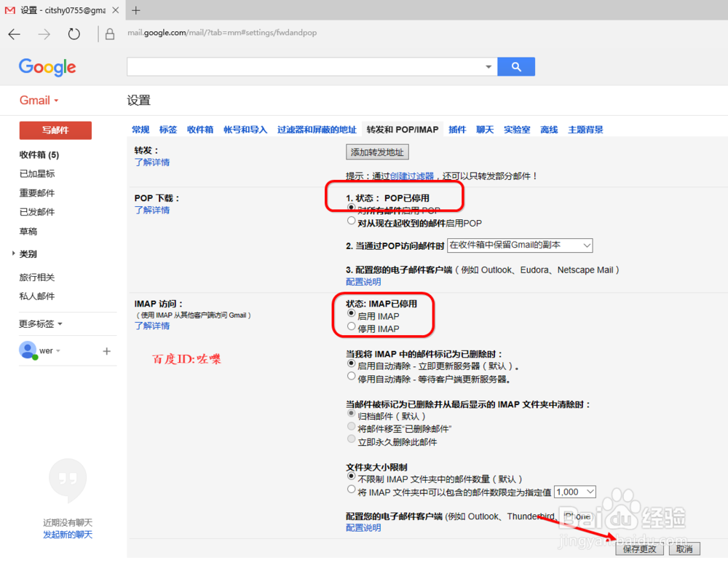
Task: Open 已加星标 starred folder
Action: tap(36, 174)
